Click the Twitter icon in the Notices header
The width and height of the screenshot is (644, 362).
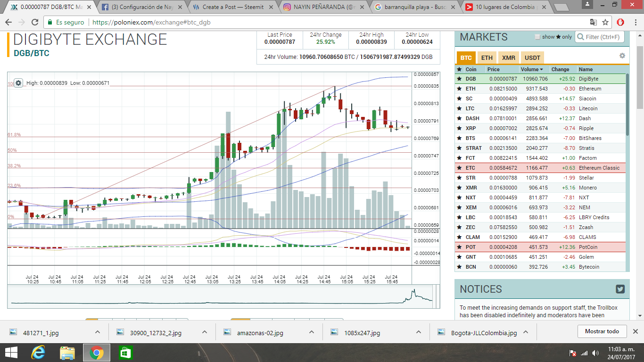pos(620,289)
